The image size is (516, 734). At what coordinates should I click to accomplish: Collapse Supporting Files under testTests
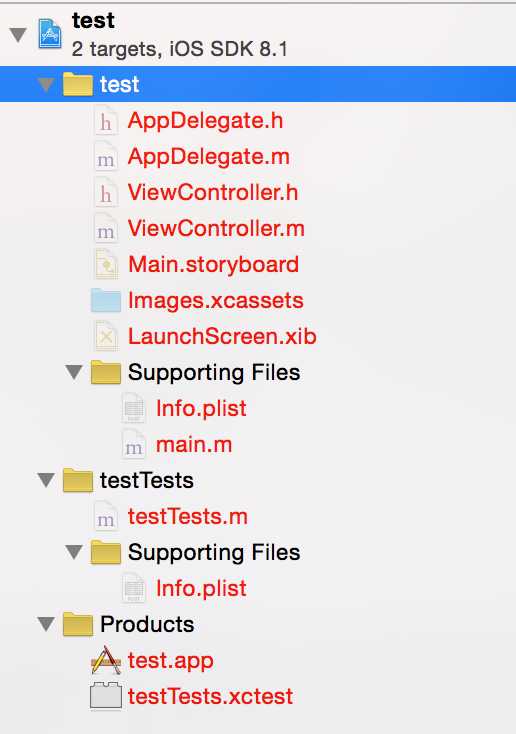tap(74, 552)
